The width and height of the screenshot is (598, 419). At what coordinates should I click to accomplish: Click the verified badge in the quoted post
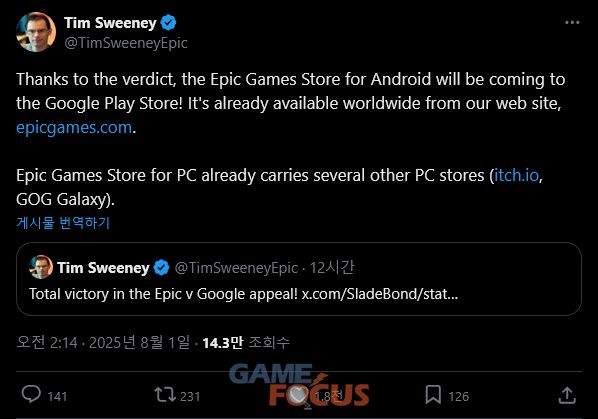(x=161, y=268)
